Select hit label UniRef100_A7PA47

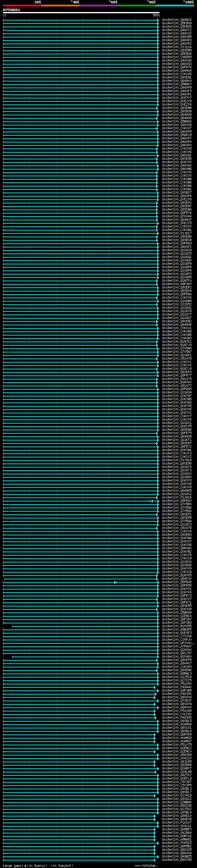tap(177, 646)
